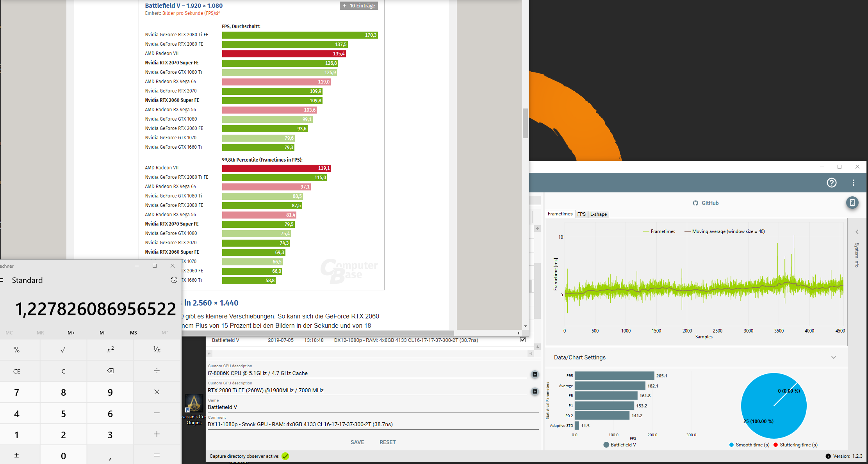
Task: Open calculator history clock icon
Action: pyautogui.click(x=174, y=280)
